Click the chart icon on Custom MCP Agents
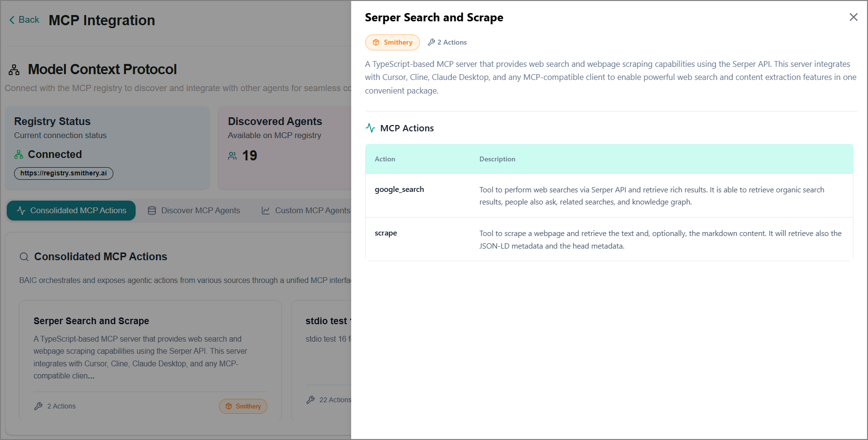Viewport: 868px width, 440px height. (x=265, y=211)
